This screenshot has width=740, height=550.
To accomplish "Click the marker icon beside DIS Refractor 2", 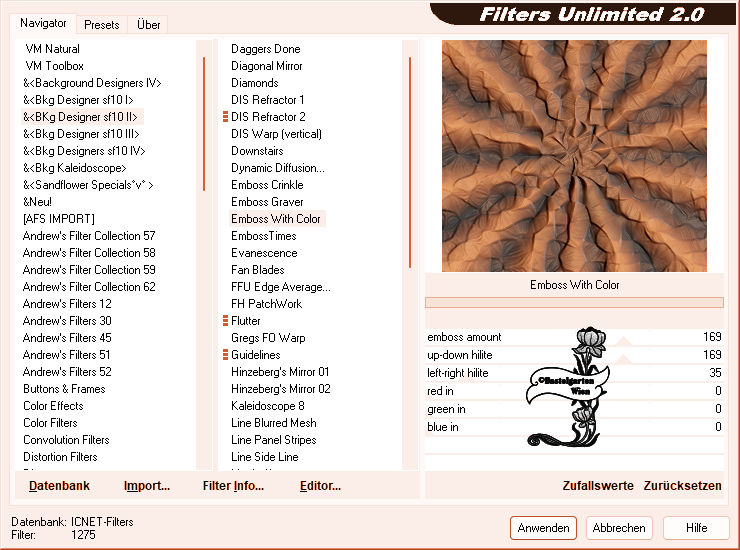I will (x=225, y=117).
